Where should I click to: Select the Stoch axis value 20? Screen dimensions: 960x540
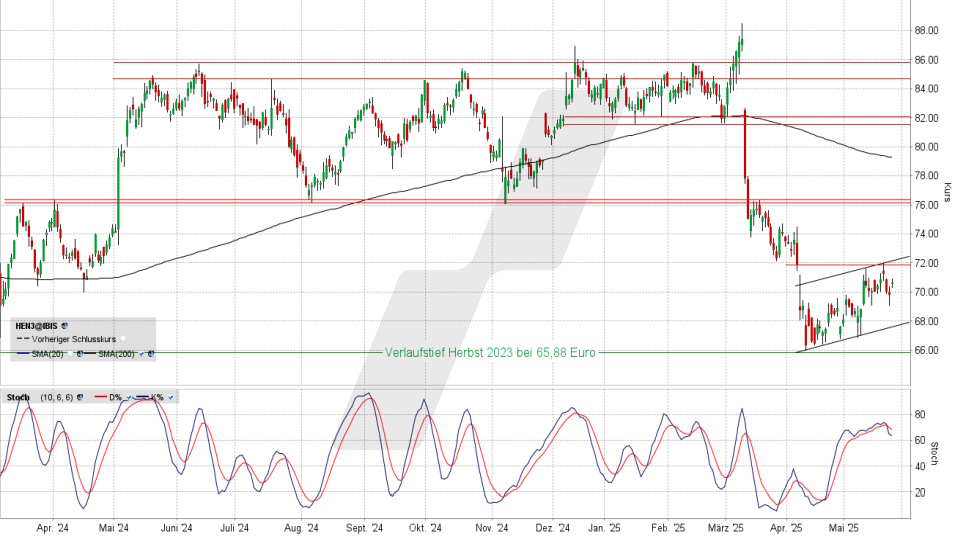click(x=920, y=492)
